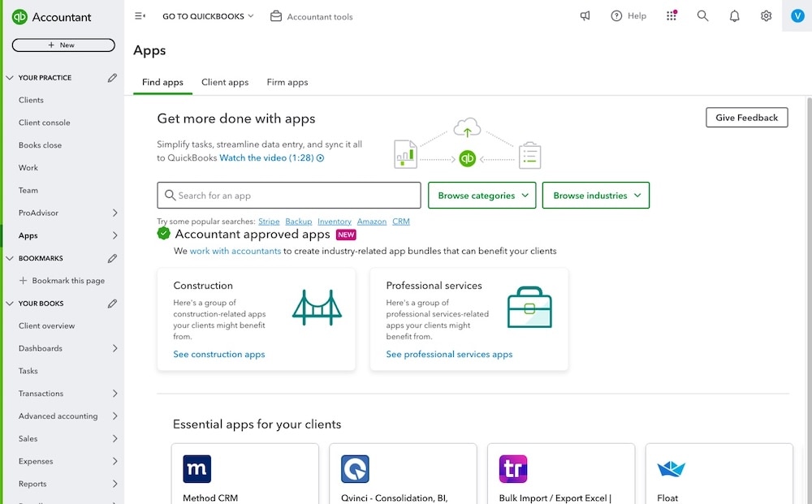Switch to the Firm apps tab
Image resolution: width=812 pixels, height=504 pixels.
click(287, 82)
